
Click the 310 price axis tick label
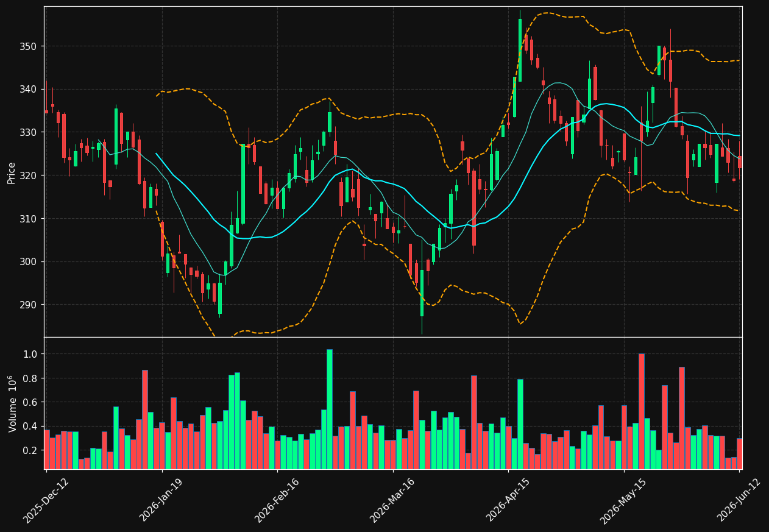[29, 219]
